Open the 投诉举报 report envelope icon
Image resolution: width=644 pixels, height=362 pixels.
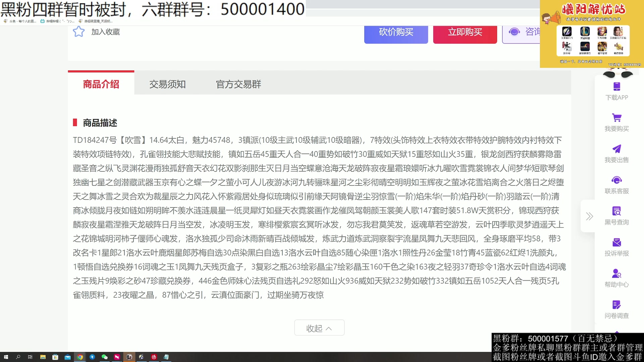click(616, 242)
